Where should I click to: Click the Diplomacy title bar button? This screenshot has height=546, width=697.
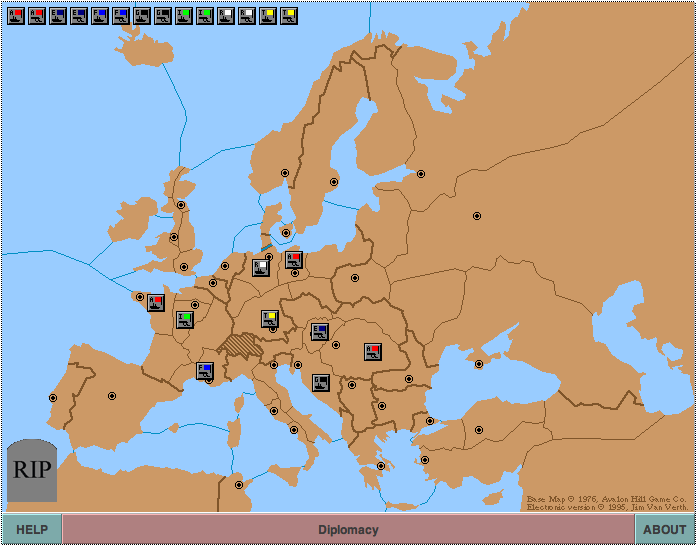[348, 530]
